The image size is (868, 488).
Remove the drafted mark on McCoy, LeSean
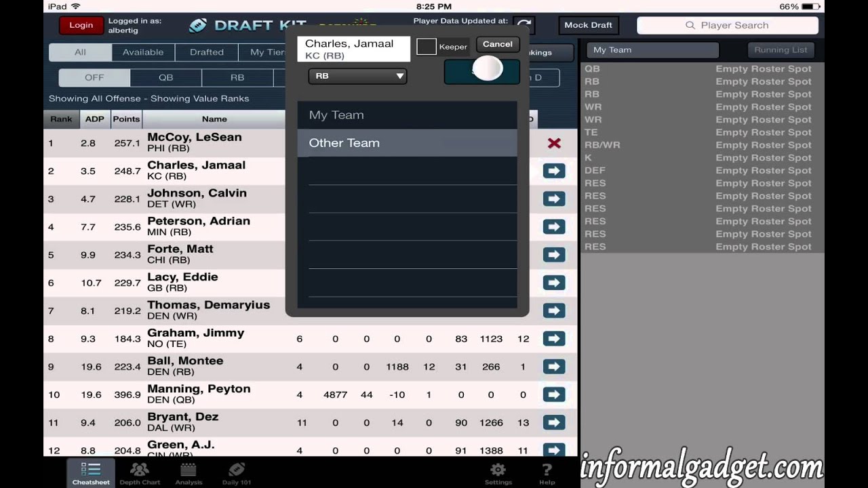point(554,143)
